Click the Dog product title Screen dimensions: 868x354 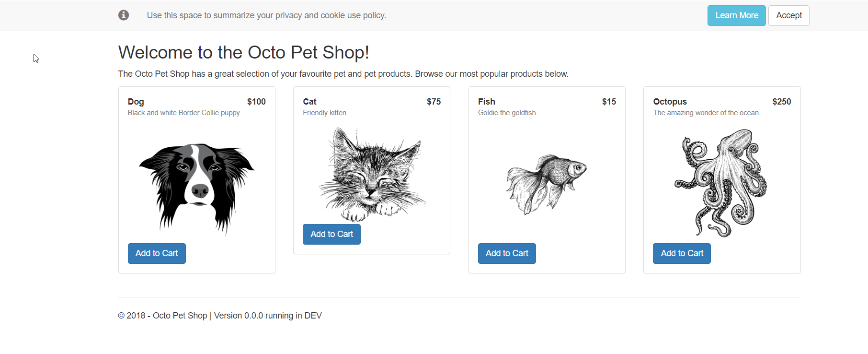coord(136,102)
